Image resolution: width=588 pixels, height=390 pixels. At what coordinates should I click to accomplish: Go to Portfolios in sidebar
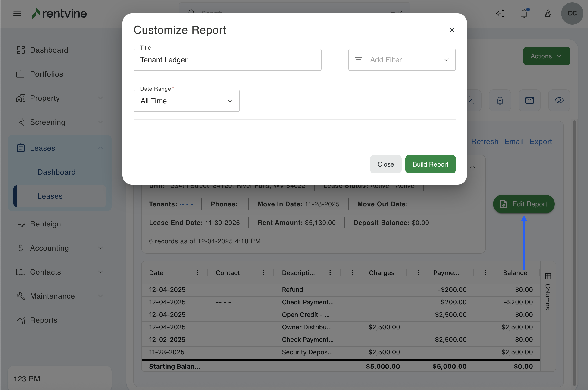pos(46,74)
